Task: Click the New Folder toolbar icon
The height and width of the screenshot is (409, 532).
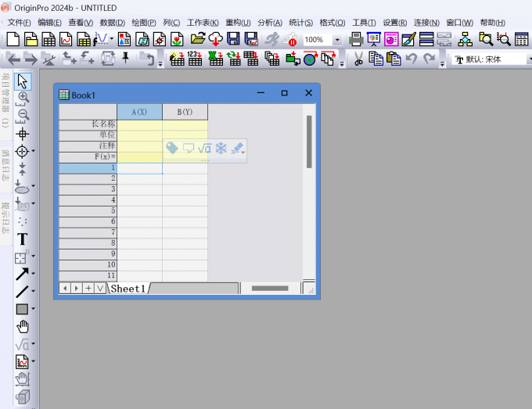Action: tap(31, 39)
